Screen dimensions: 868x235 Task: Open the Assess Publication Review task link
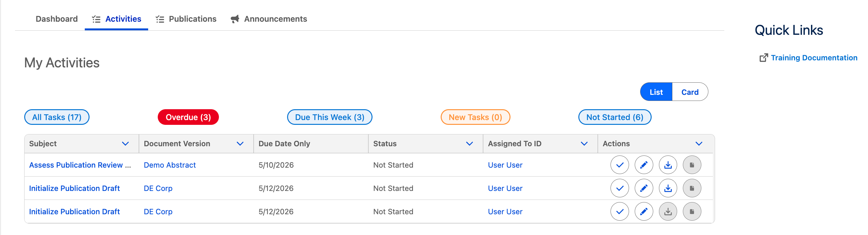[80, 165]
